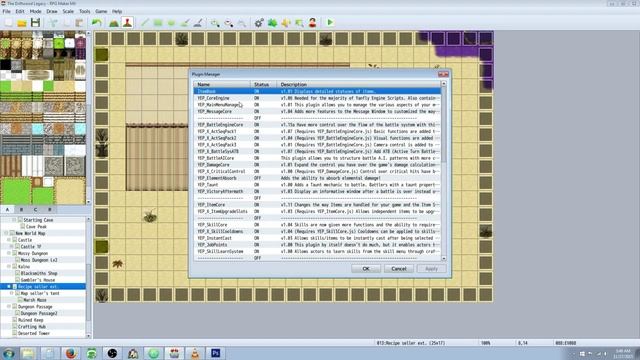Screen dimensions: 640x360
Task: Open VLC cone icon in taskbar
Action: click(x=195, y=353)
